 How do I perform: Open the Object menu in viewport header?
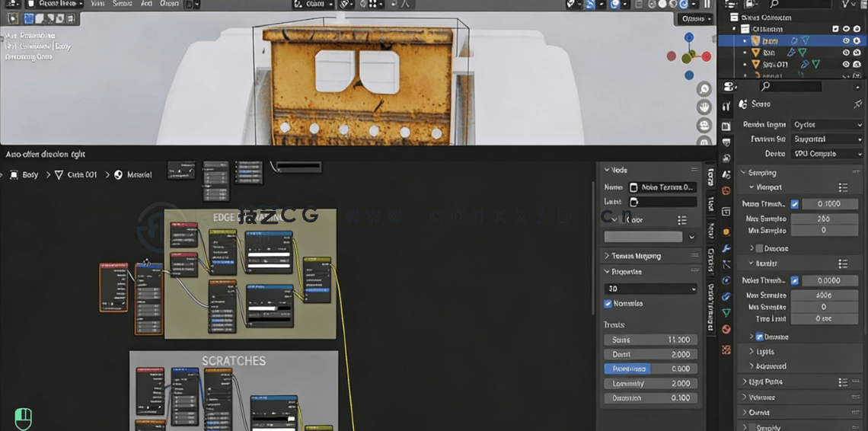[x=169, y=4]
